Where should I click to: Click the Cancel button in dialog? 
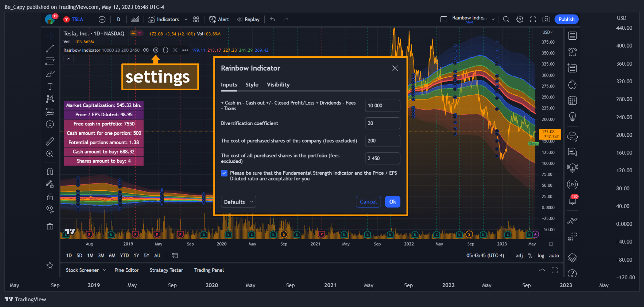pyautogui.click(x=368, y=202)
